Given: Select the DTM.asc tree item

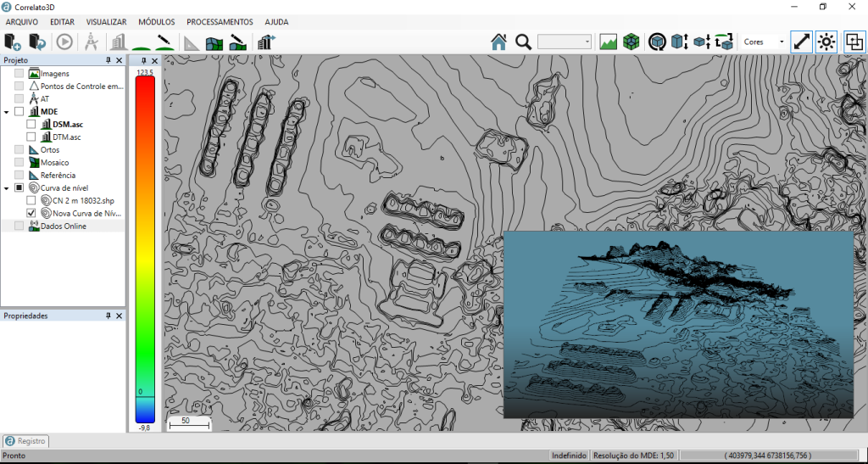Looking at the screenshot, I should (66, 137).
